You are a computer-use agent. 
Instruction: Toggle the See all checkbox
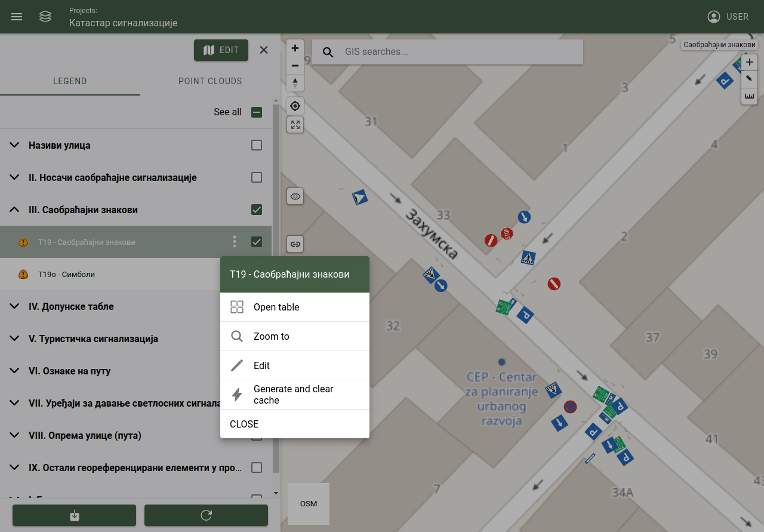coord(257,112)
